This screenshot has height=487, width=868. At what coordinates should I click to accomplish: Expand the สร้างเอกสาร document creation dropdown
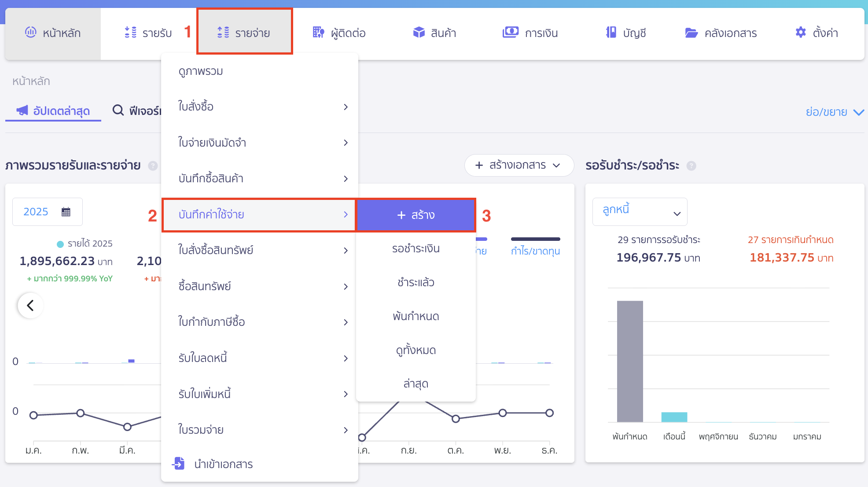tap(519, 166)
